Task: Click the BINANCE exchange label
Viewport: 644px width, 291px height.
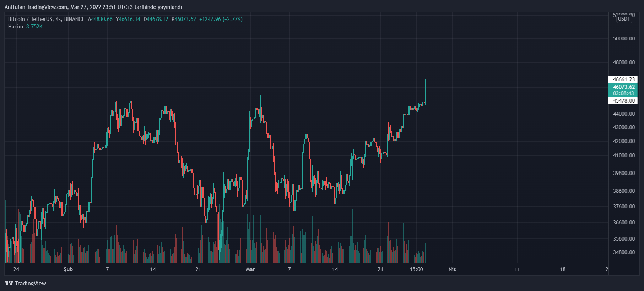Action: point(74,19)
